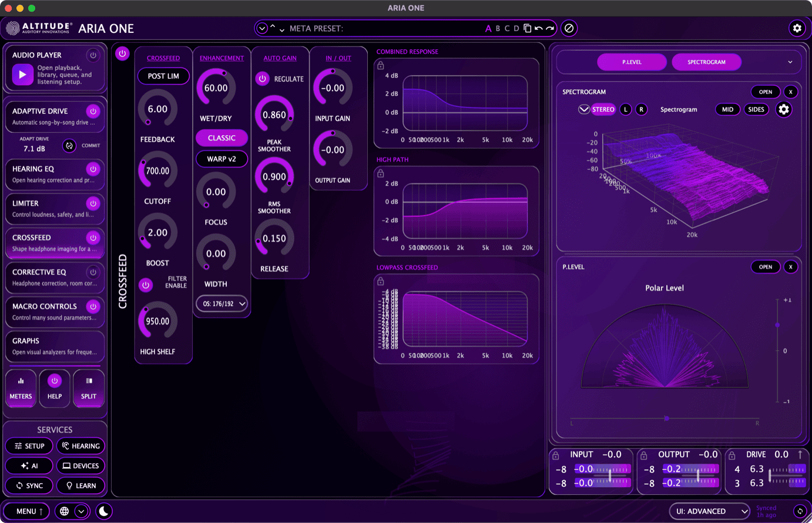The image size is (812, 523).
Task: Close the Spectrogram panel with X
Action: click(x=791, y=92)
